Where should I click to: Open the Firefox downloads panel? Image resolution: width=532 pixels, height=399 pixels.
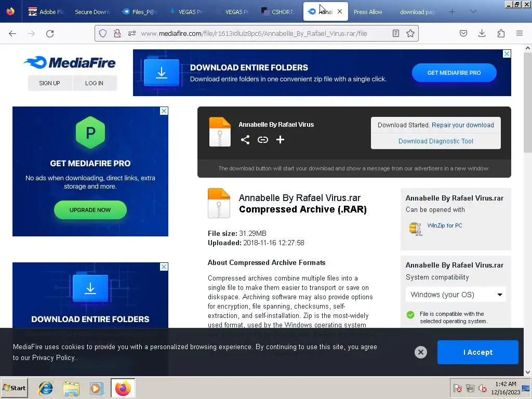coord(482,33)
